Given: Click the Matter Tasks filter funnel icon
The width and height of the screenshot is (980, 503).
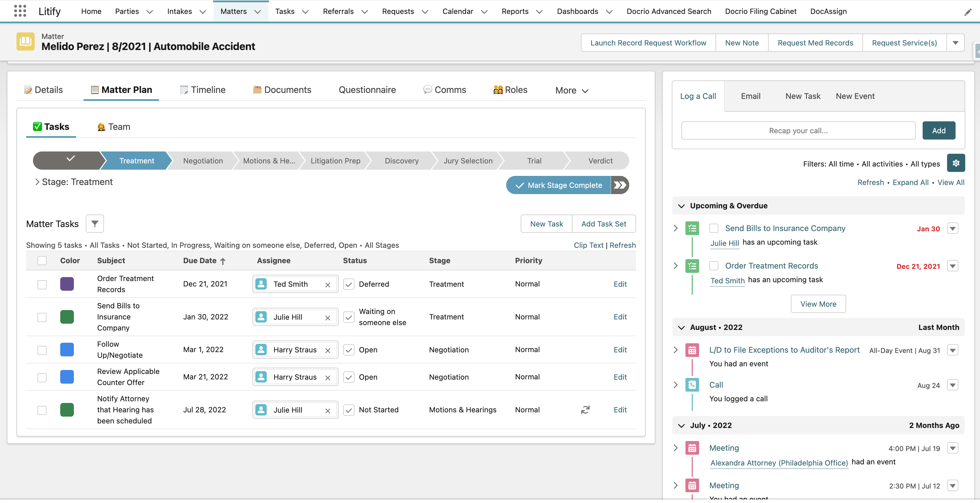Looking at the screenshot, I should [x=95, y=224].
